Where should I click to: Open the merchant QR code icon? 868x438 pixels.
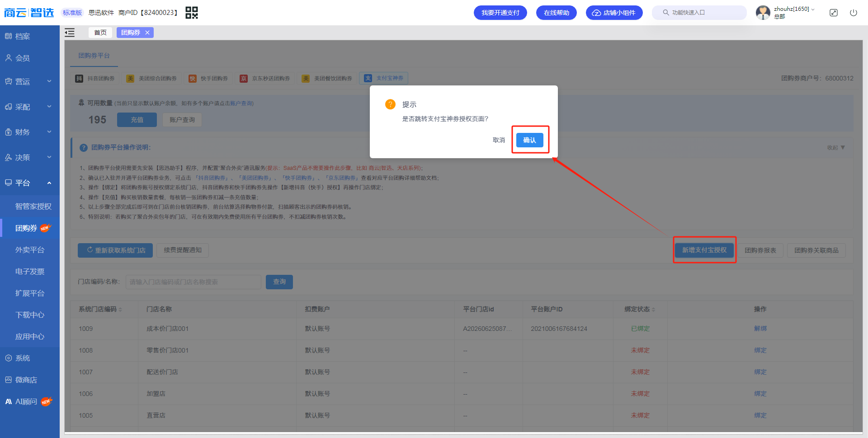[192, 13]
